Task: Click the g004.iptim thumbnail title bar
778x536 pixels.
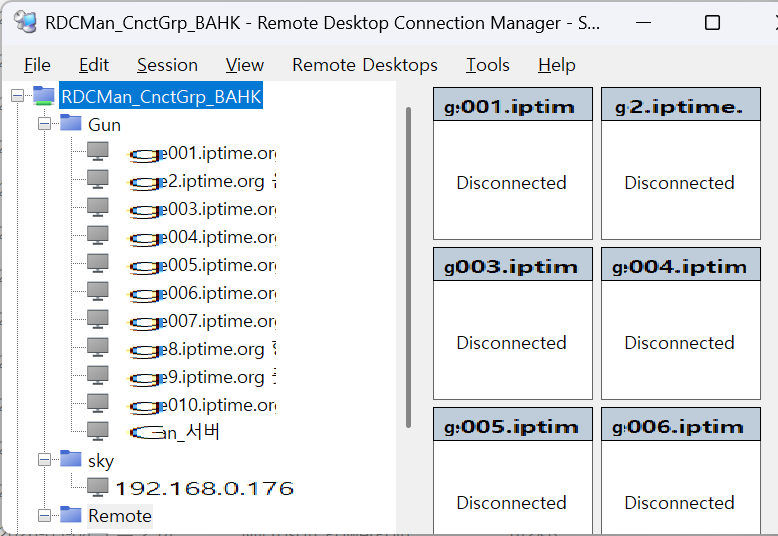Action: pyautogui.click(x=680, y=264)
